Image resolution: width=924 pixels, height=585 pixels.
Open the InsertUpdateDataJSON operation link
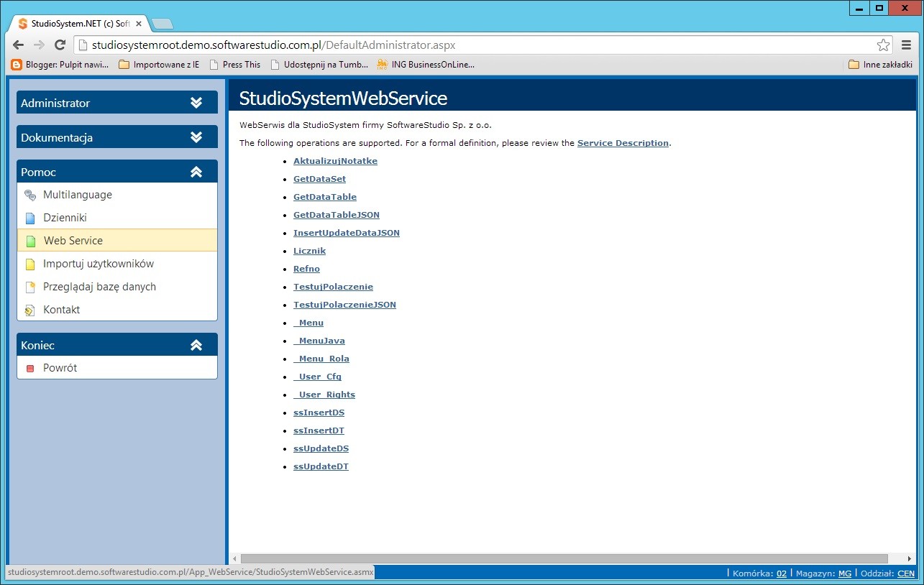click(x=347, y=233)
